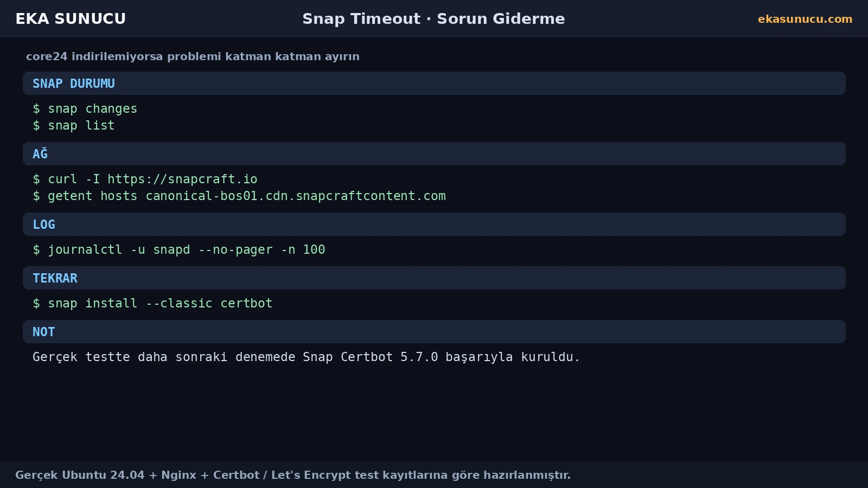
Task: Click the core24 subtitle text
Action: click(193, 56)
